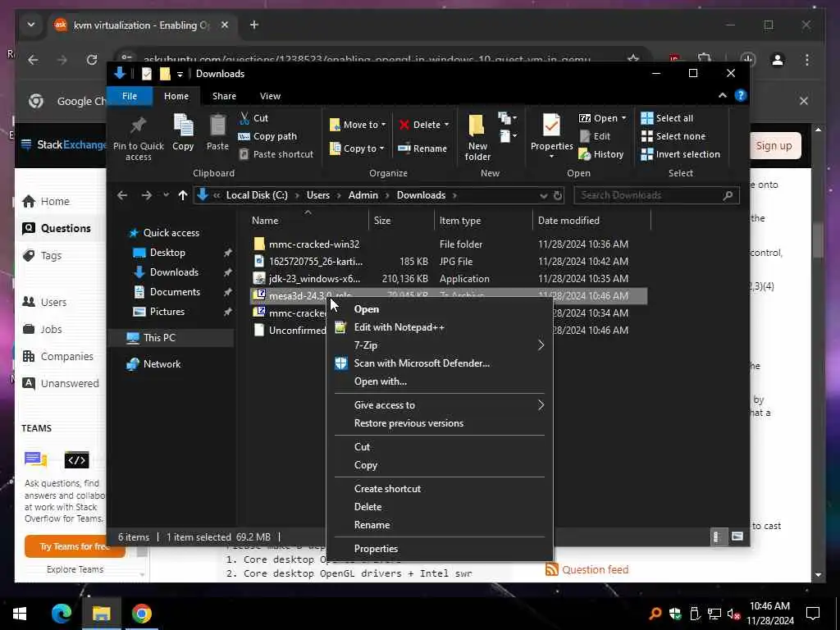This screenshot has height=630, width=840.
Task: Select the mmc-cracked-win32 folder
Action: (x=314, y=244)
